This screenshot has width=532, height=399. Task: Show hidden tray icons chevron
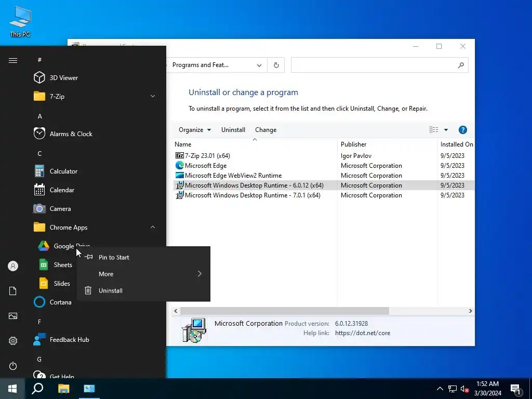(x=440, y=389)
